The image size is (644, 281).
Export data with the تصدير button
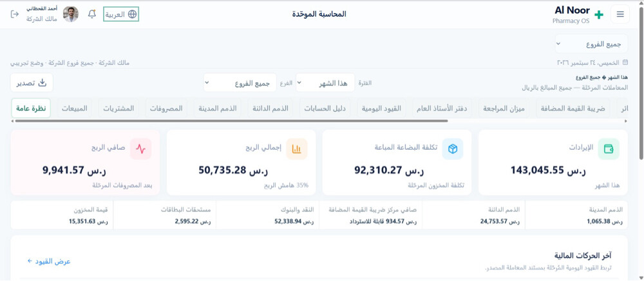(x=32, y=82)
